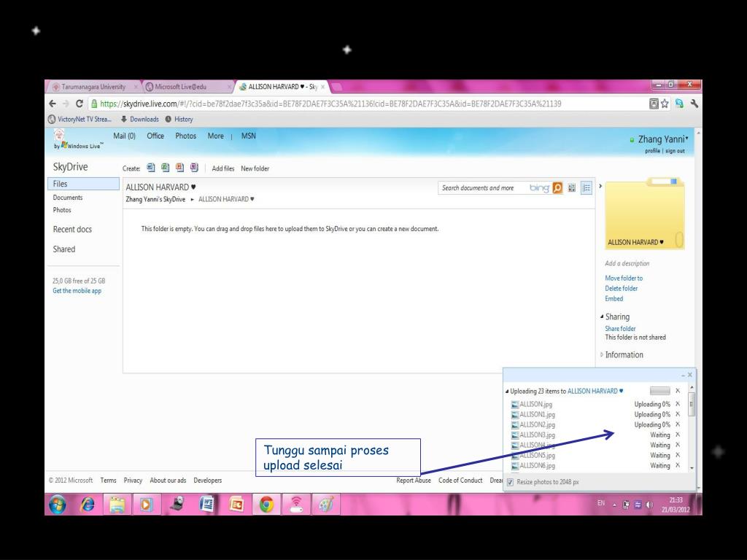Open the Mail (0) menu

pos(124,136)
